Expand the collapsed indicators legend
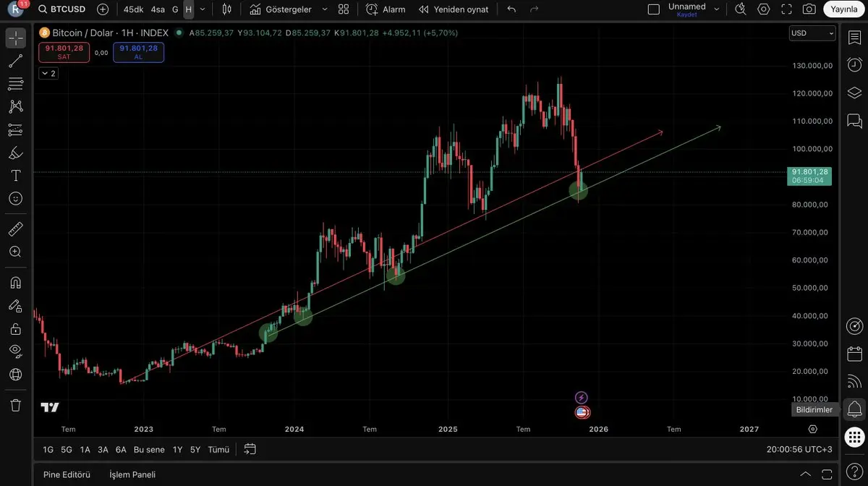The height and width of the screenshot is (486, 868). coord(48,73)
